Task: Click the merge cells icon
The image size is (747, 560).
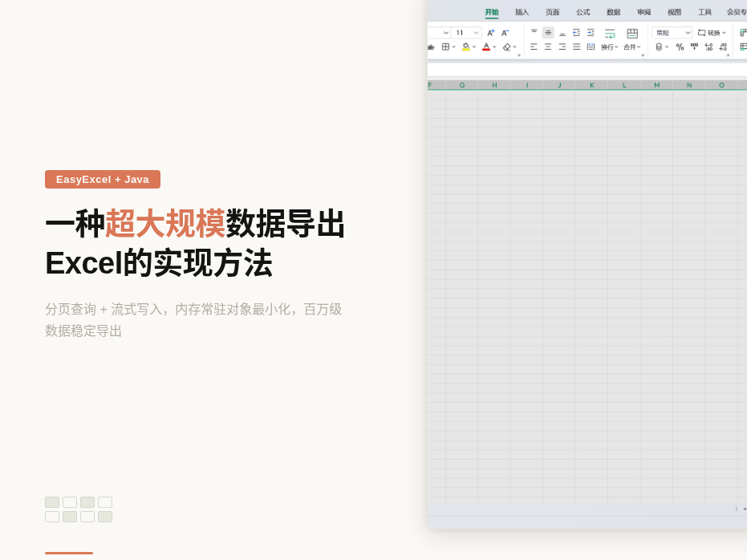Action: pos(632,34)
